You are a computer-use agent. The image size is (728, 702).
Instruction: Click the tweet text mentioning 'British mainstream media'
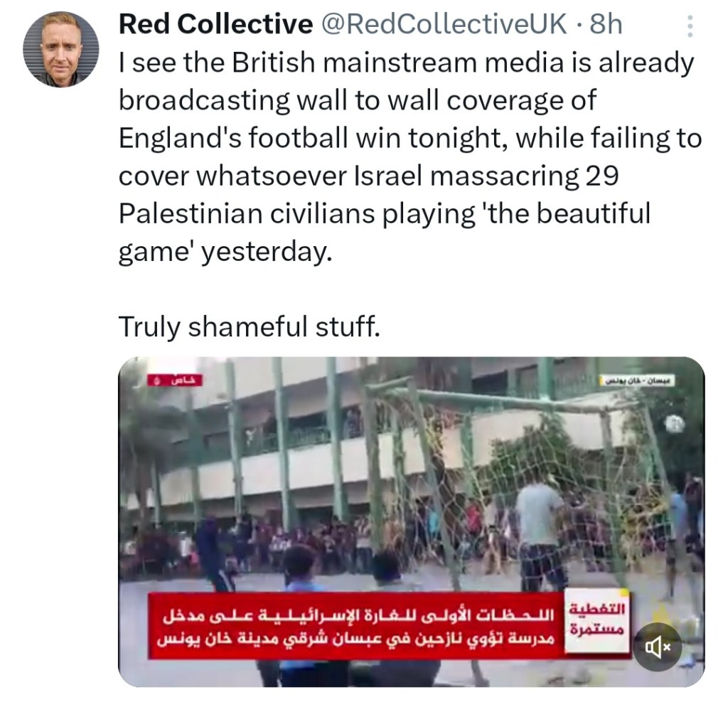click(x=405, y=63)
